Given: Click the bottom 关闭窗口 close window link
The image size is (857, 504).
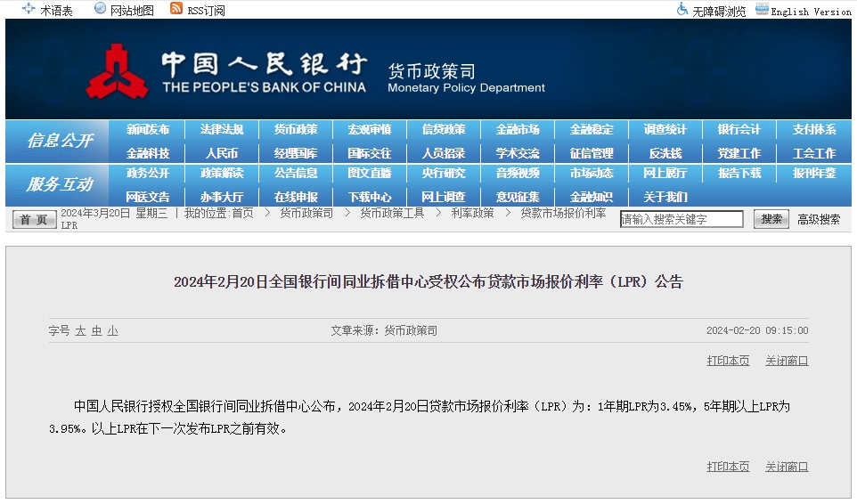Looking at the screenshot, I should [x=787, y=467].
